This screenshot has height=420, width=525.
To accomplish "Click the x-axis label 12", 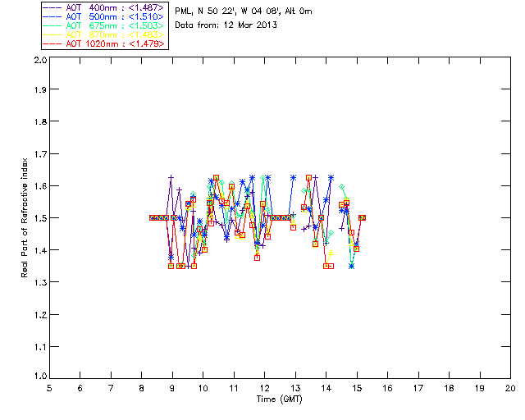I will tap(264, 388).
